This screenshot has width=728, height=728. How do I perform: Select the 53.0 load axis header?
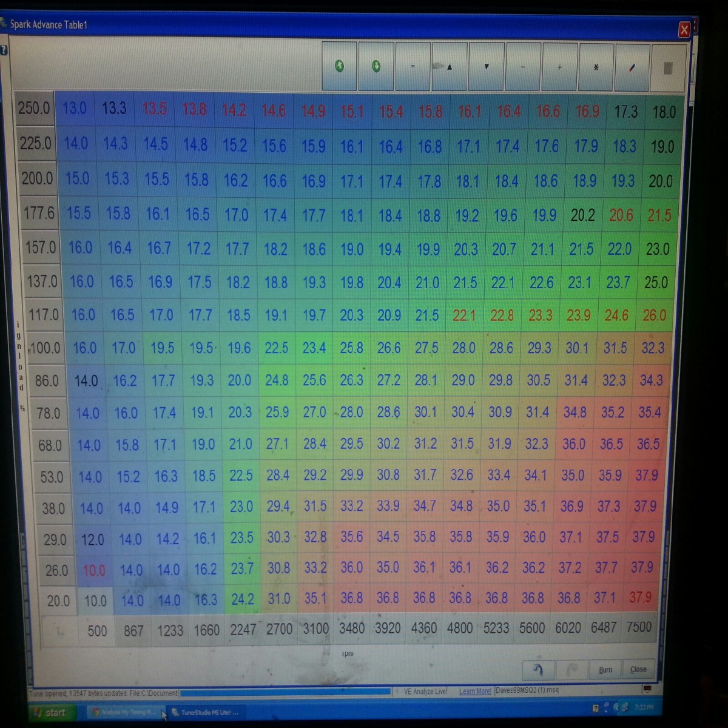(x=52, y=477)
